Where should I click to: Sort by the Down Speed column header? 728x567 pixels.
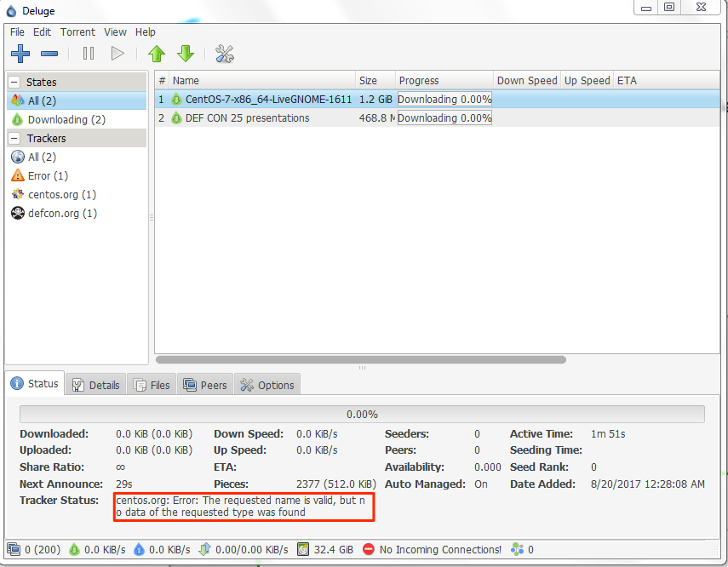pyautogui.click(x=526, y=80)
